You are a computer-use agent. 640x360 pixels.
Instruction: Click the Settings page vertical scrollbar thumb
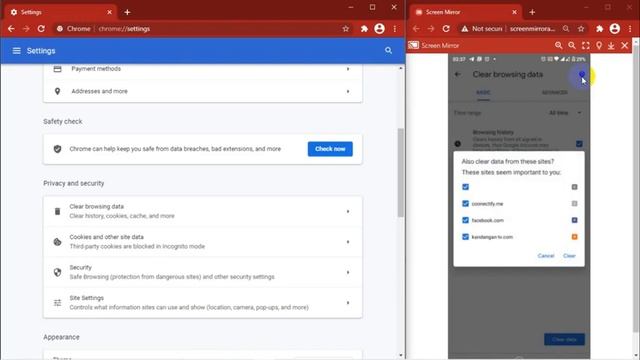click(401, 172)
